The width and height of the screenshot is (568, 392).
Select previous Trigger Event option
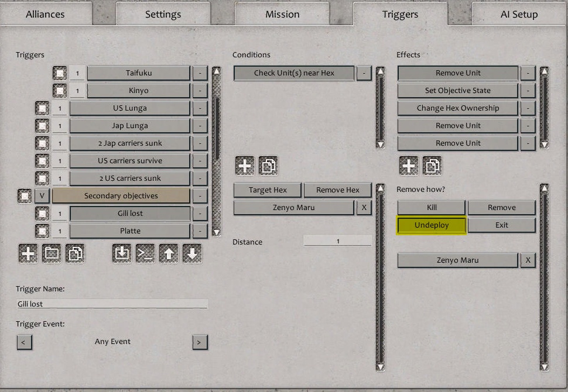[24, 342]
